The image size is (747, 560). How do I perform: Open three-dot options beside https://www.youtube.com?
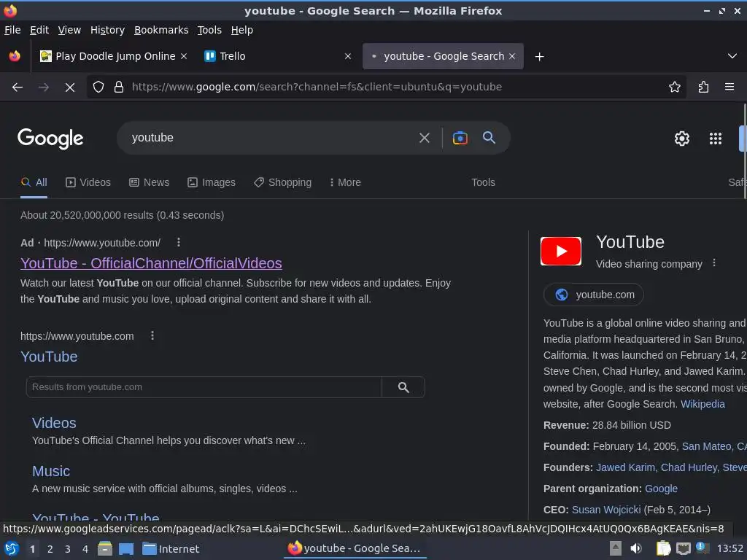[x=152, y=335]
